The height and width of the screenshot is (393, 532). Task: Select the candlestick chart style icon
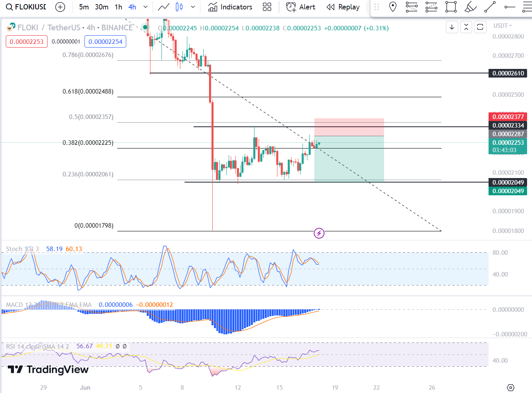point(179,7)
